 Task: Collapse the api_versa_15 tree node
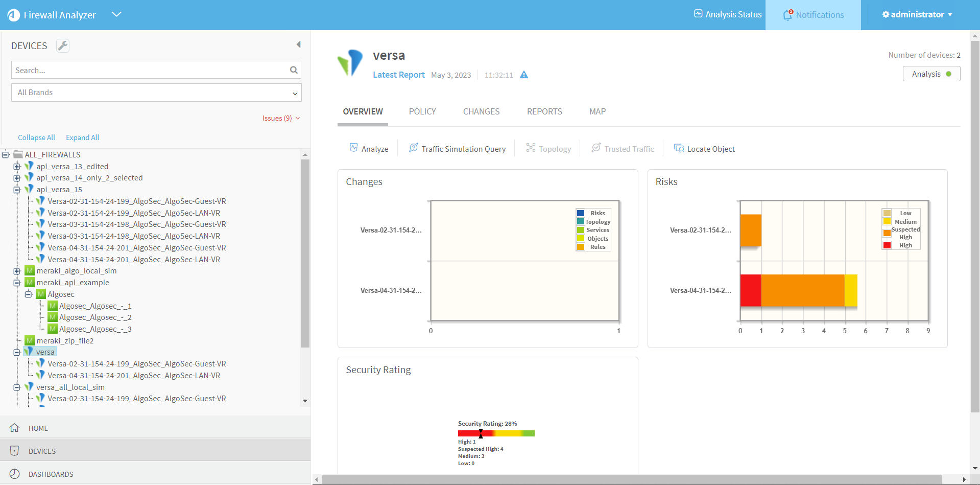(17, 190)
